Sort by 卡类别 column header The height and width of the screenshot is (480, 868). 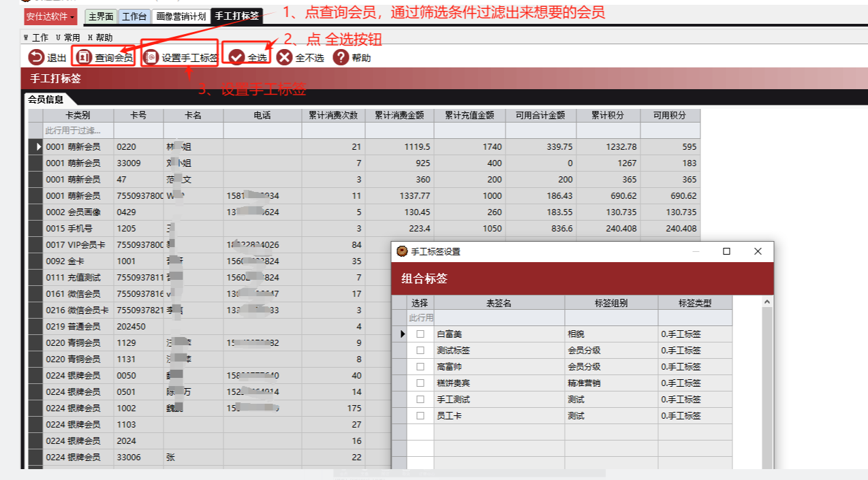(x=78, y=115)
